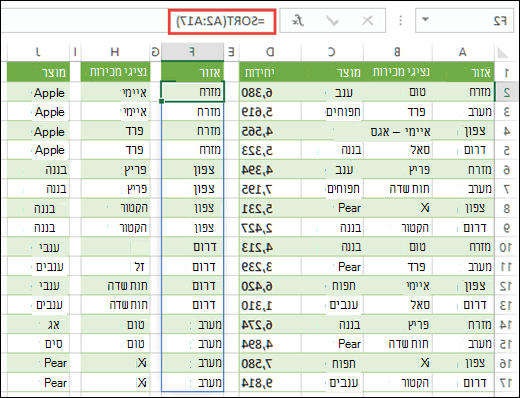This screenshot has height=398, width=520.
Task: Select cell B14 containing פריץ
Action: coord(397,324)
